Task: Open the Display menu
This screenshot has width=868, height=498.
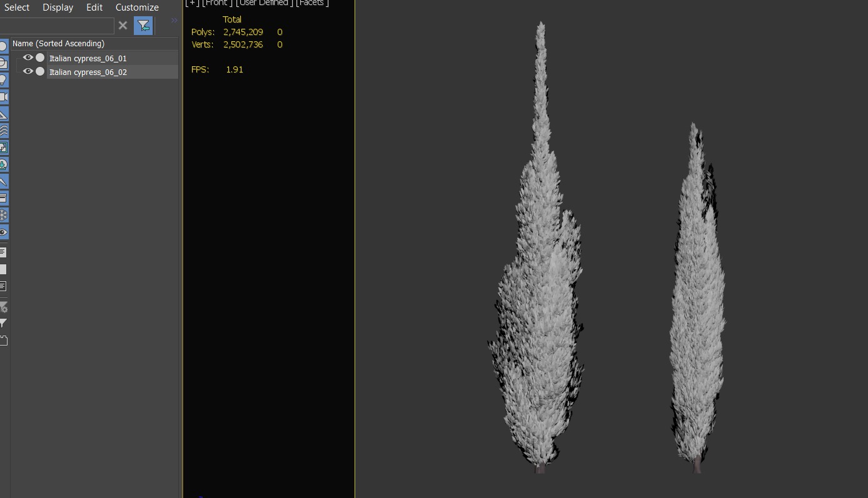Action: [x=58, y=7]
